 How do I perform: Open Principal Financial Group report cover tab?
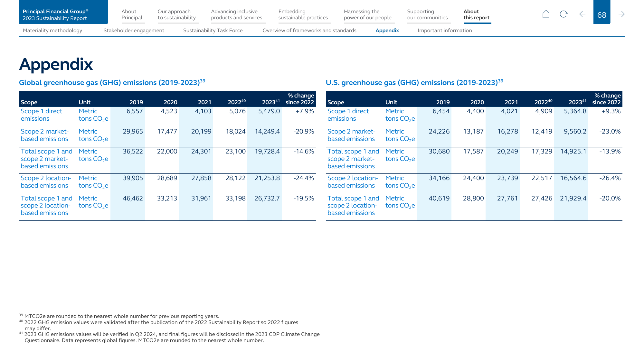(x=63, y=12)
